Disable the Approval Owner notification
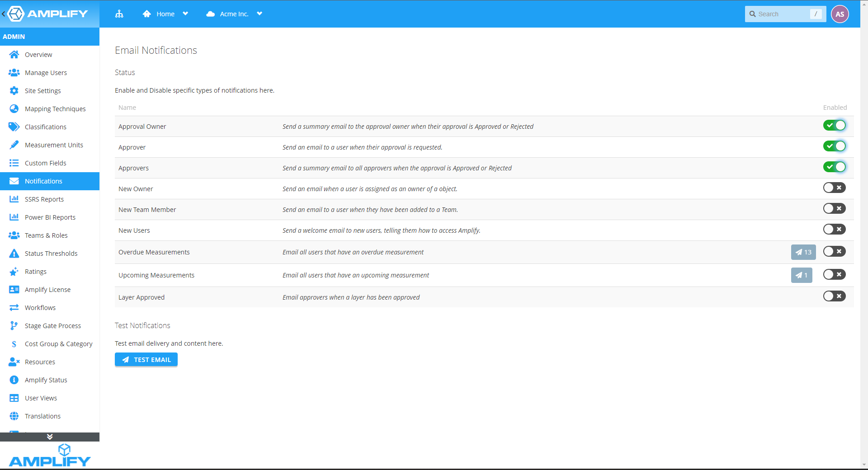 click(x=834, y=125)
